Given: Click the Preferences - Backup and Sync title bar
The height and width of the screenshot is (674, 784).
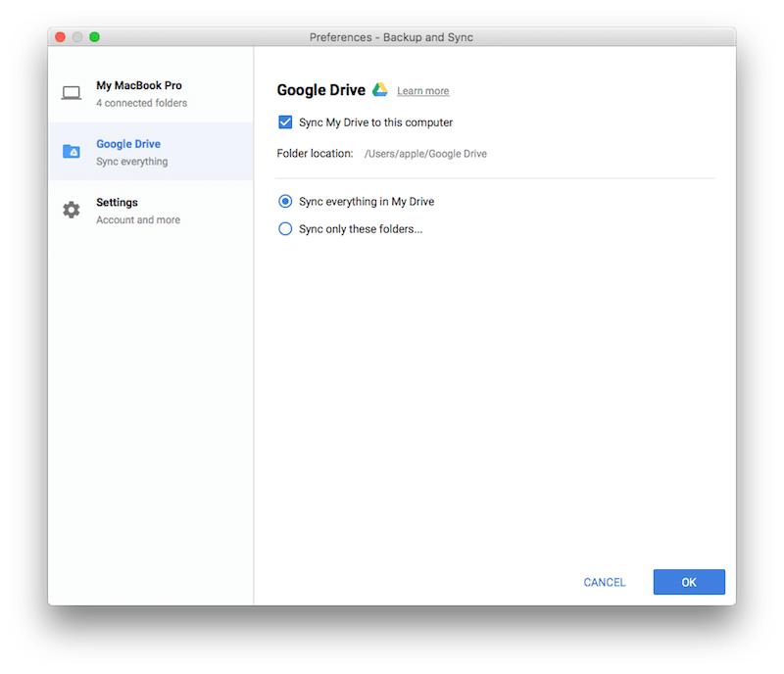Looking at the screenshot, I should [x=392, y=37].
